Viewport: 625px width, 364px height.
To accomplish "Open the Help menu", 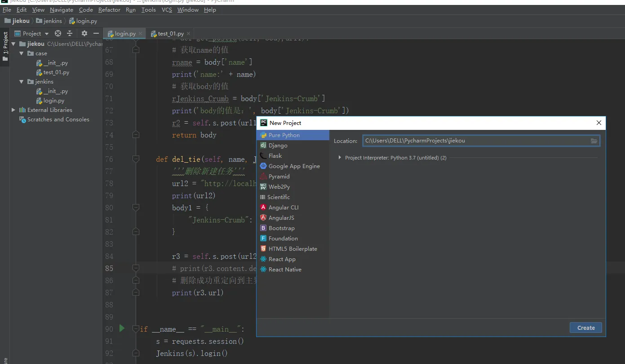I will [x=210, y=9].
